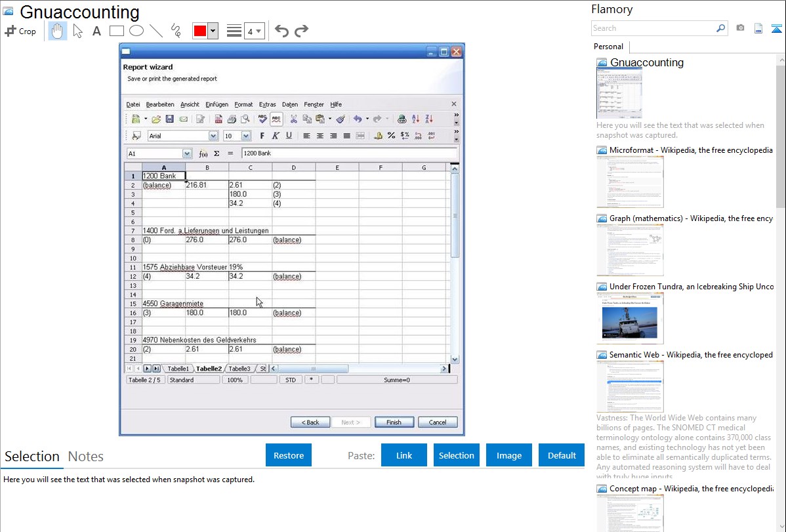Select the Crop tool
The height and width of the screenshot is (532, 786).
[20, 31]
